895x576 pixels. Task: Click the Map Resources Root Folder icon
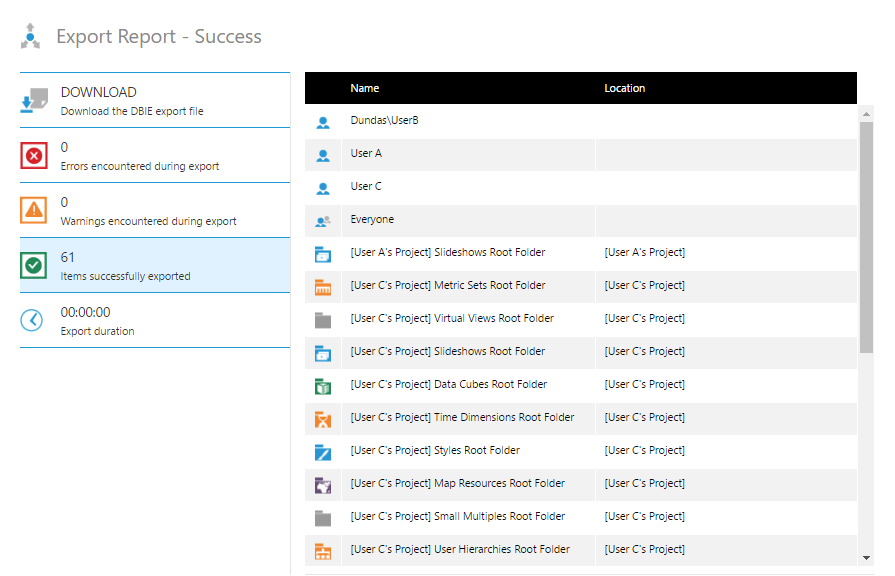click(323, 485)
